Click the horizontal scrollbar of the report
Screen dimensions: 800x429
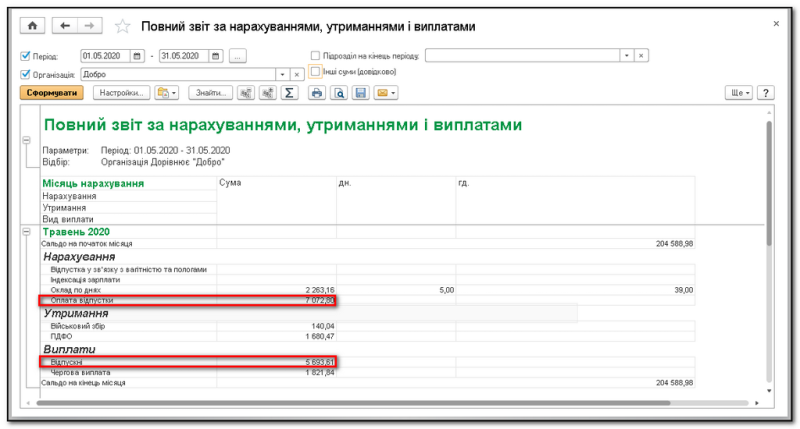(353, 403)
